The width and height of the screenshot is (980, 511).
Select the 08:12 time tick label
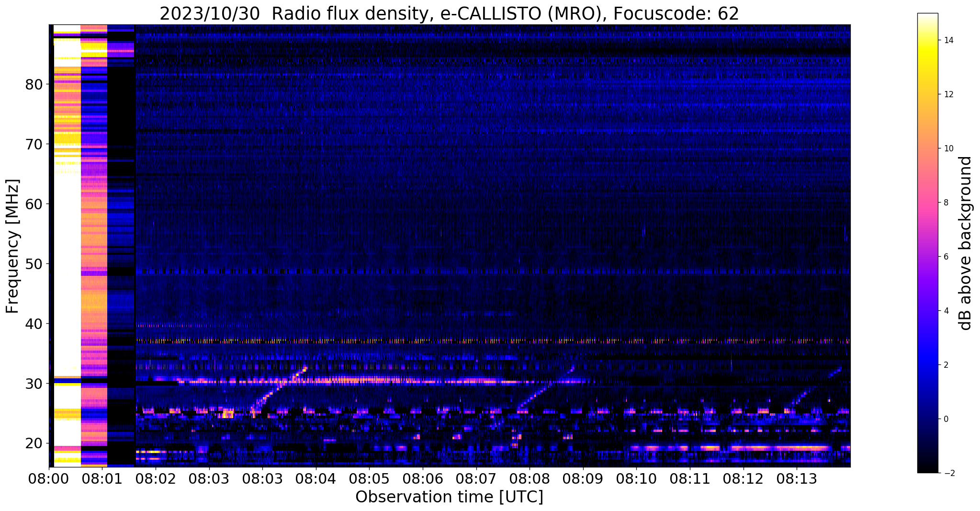point(743,479)
